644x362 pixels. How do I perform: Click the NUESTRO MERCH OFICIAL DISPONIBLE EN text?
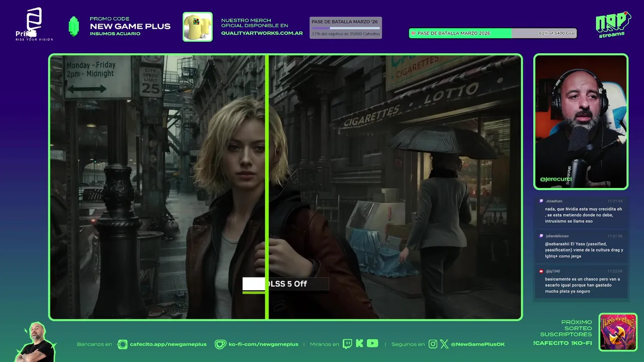coord(255,23)
